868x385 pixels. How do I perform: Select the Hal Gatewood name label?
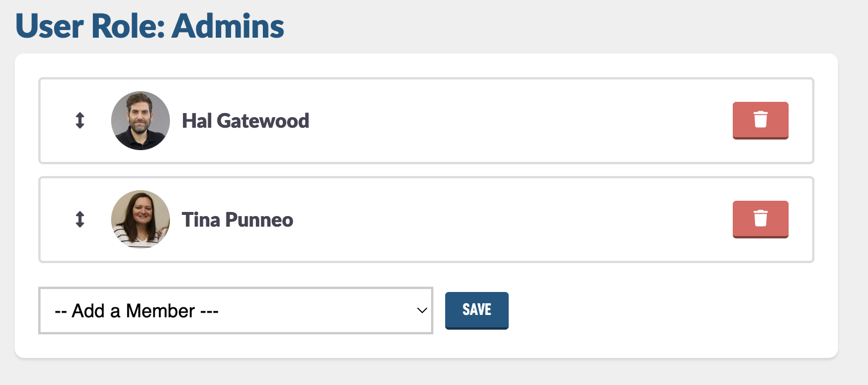click(x=245, y=121)
